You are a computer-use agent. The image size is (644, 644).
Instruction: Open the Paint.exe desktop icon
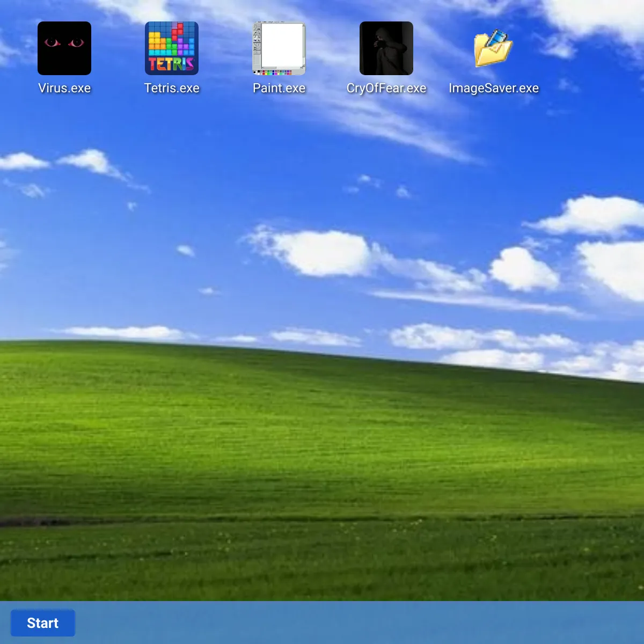click(279, 48)
